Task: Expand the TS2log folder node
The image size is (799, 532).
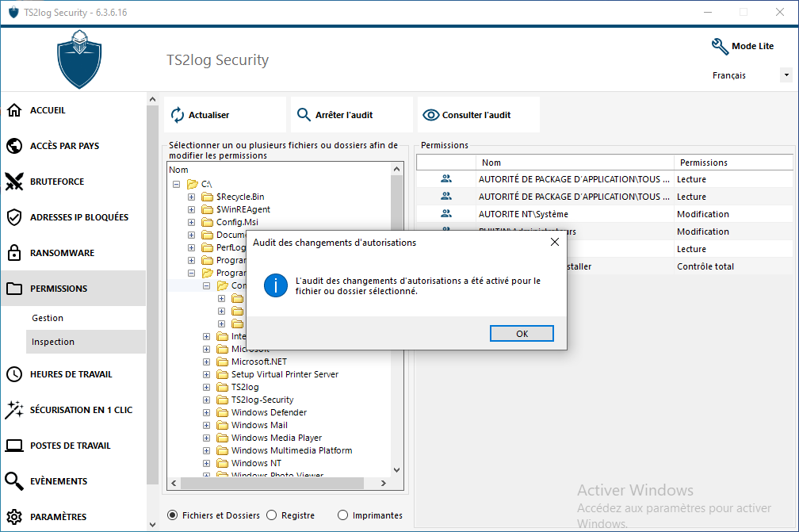Action: [x=207, y=387]
